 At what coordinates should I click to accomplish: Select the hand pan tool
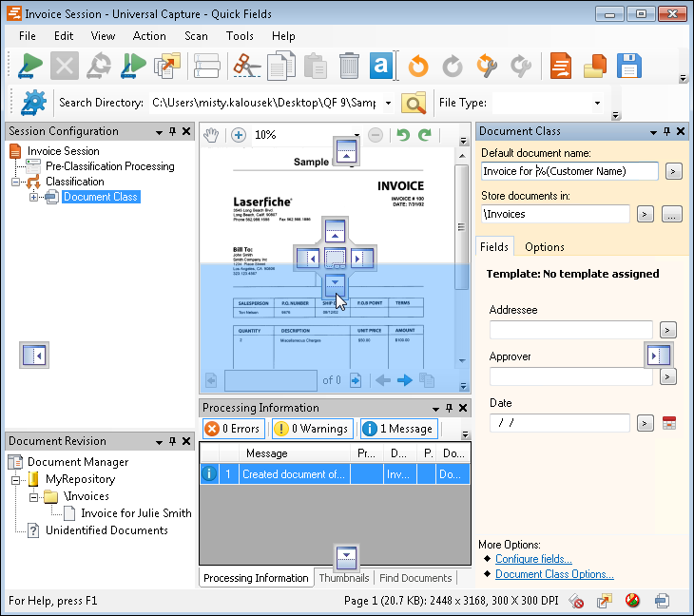(212, 135)
